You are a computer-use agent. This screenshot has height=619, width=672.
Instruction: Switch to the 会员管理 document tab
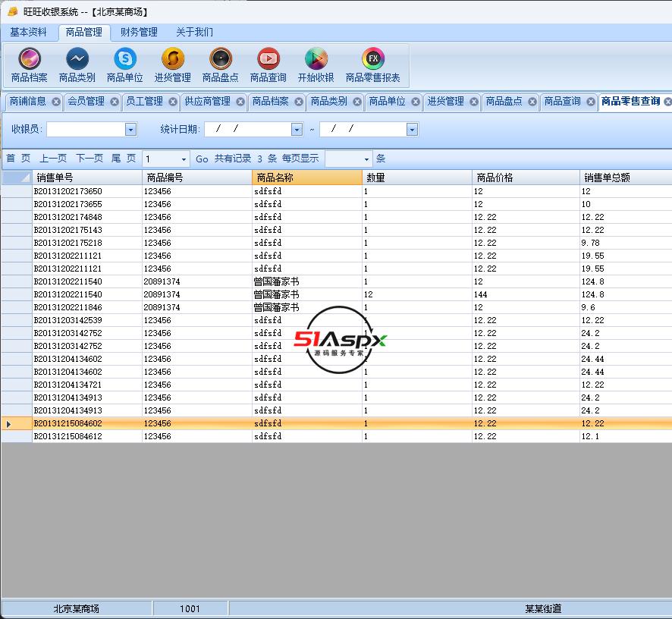click(86, 102)
